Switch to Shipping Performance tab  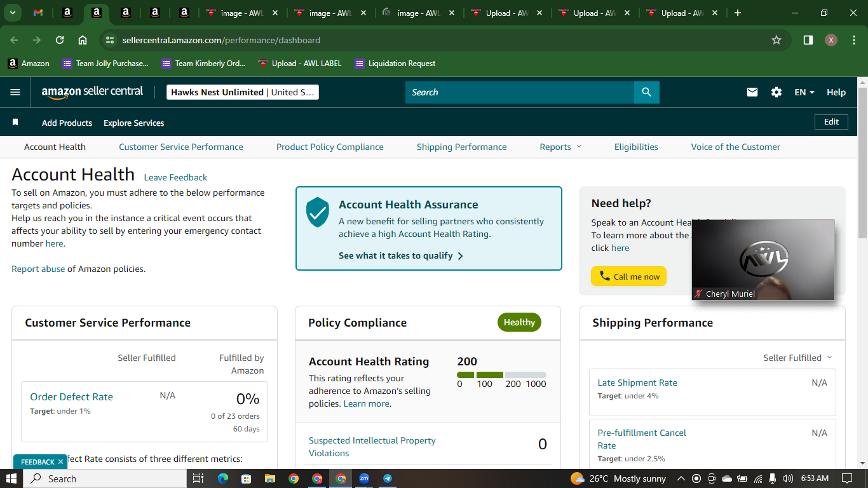coord(462,147)
